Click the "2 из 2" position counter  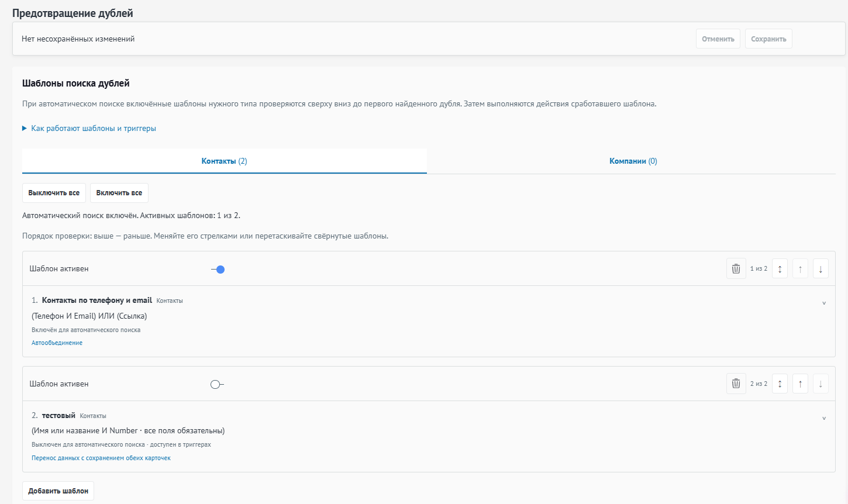pyautogui.click(x=759, y=384)
